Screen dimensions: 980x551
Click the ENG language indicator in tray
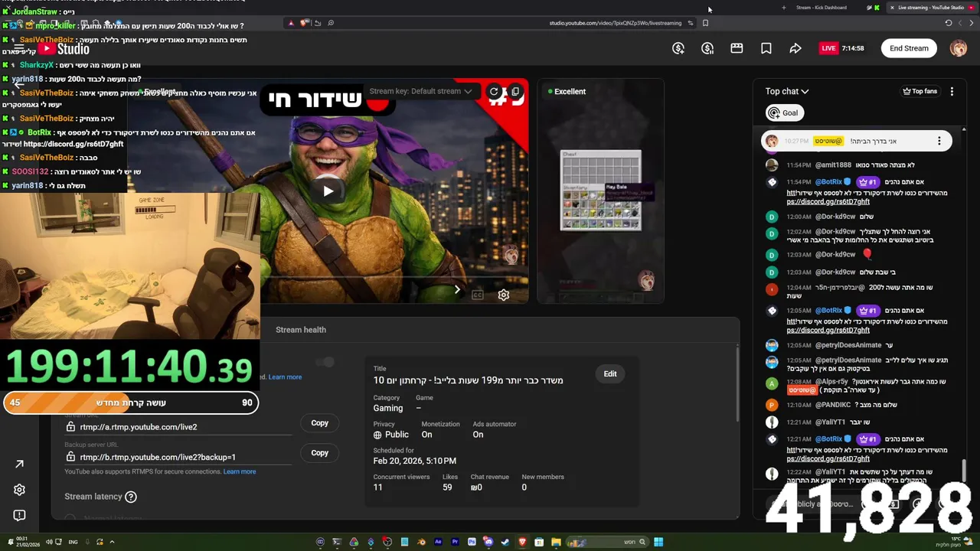(x=73, y=543)
